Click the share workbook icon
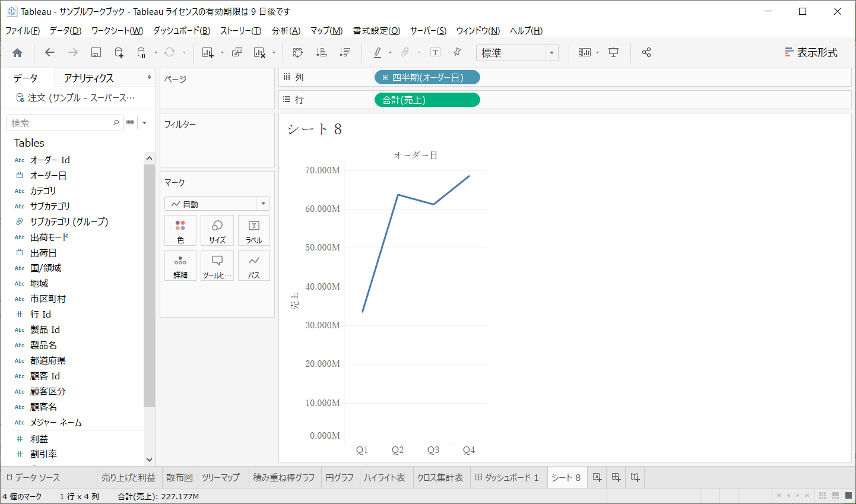The image size is (856, 504). (646, 53)
